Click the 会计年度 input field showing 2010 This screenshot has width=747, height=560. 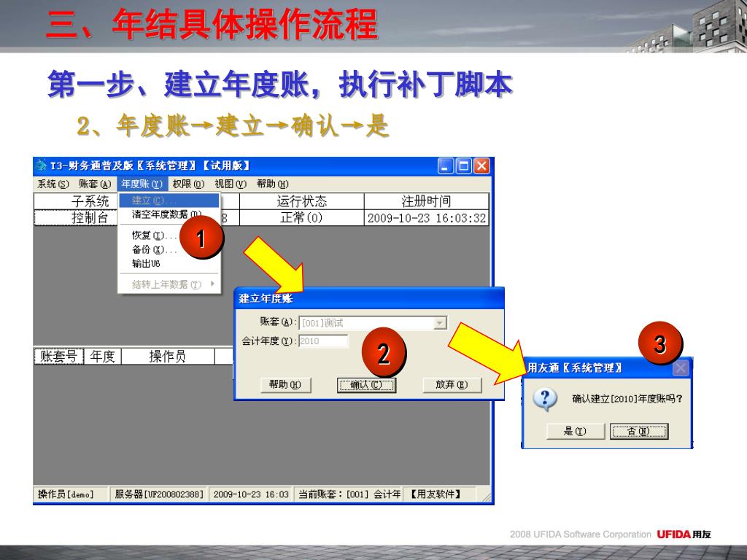coord(323,341)
